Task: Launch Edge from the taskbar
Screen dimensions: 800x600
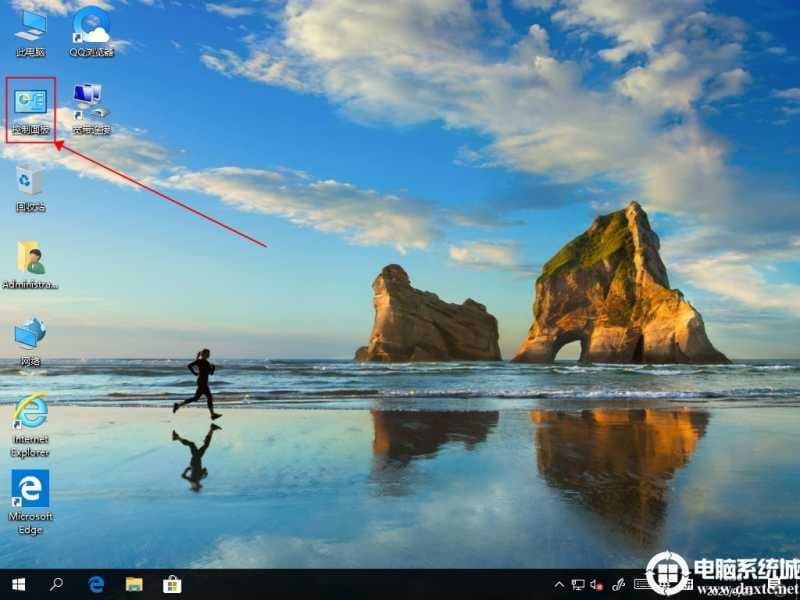Action: 97,584
